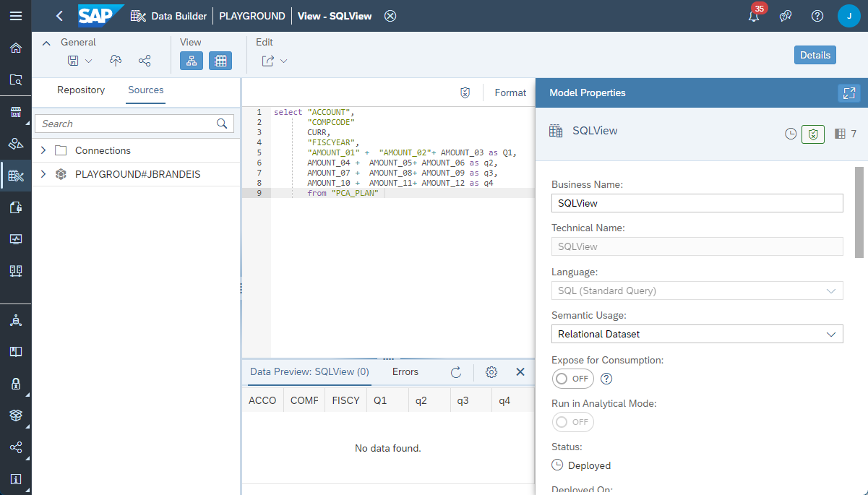The width and height of the screenshot is (868, 495).
Task: Click the SAP logo
Action: 100,15
